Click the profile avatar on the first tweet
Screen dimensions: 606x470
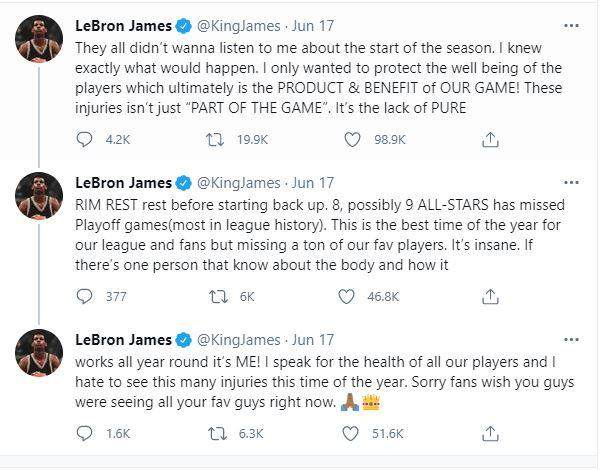[39, 39]
